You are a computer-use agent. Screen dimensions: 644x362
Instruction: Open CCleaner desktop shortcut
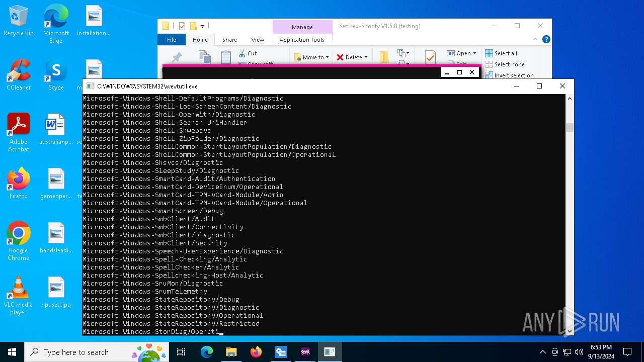(19, 75)
